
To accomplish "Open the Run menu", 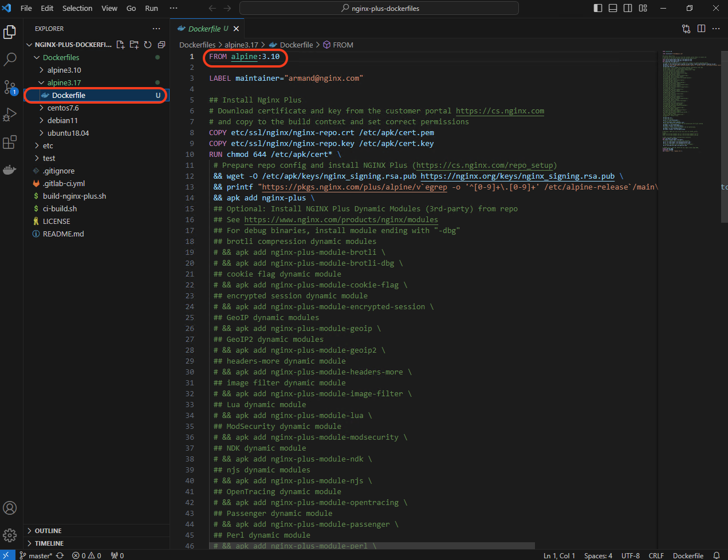I will tap(151, 8).
